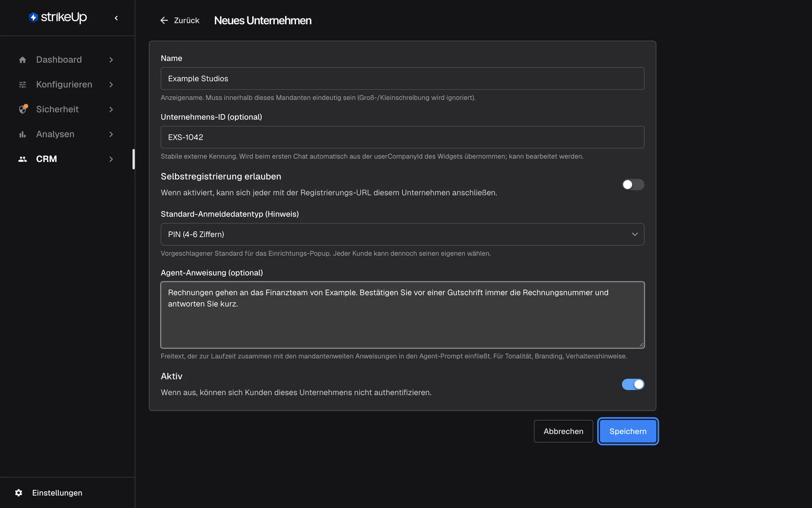The height and width of the screenshot is (508, 812).
Task: Open the Standard-Anmeldedatentyp dropdown
Action: [x=402, y=234]
